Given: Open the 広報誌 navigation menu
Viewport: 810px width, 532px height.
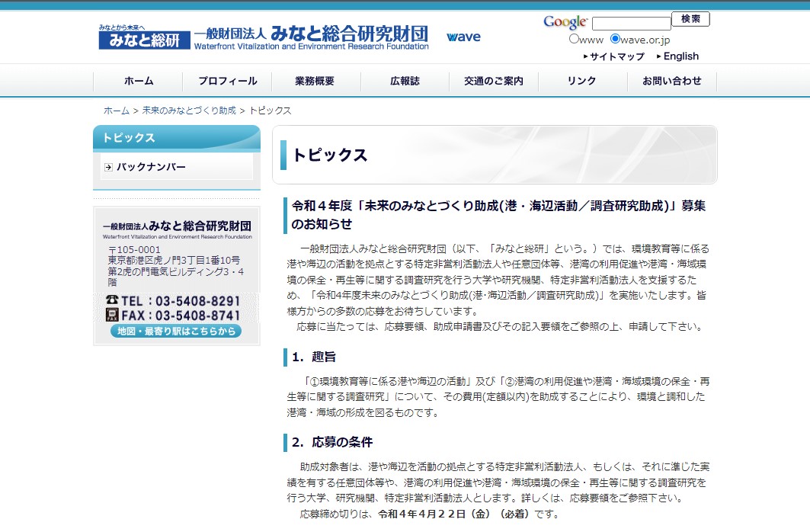Looking at the screenshot, I should (x=405, y=82).
